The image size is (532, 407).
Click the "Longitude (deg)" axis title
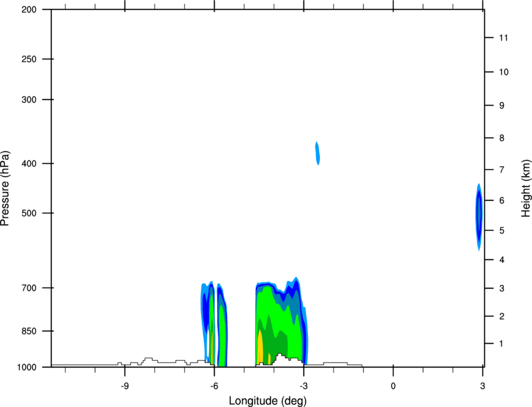point(268,401)
